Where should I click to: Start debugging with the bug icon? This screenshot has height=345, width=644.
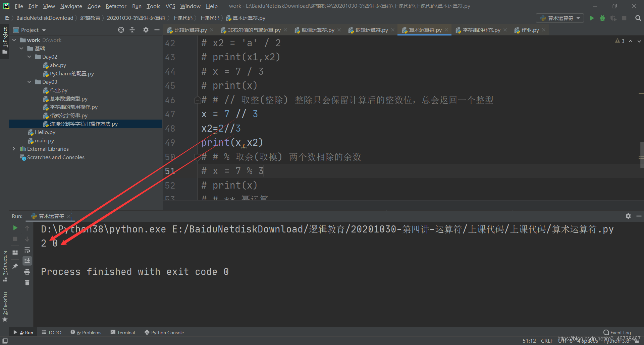[x=602, y=18]
